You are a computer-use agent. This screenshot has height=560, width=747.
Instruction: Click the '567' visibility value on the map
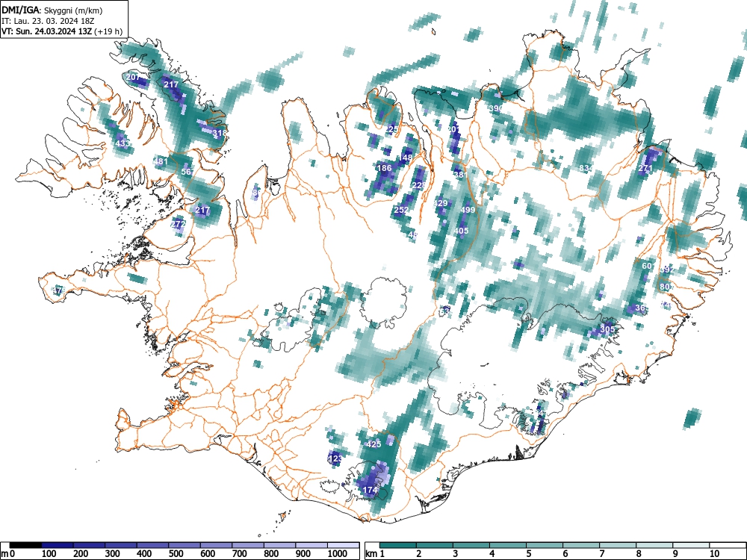[x=187, y=172]
